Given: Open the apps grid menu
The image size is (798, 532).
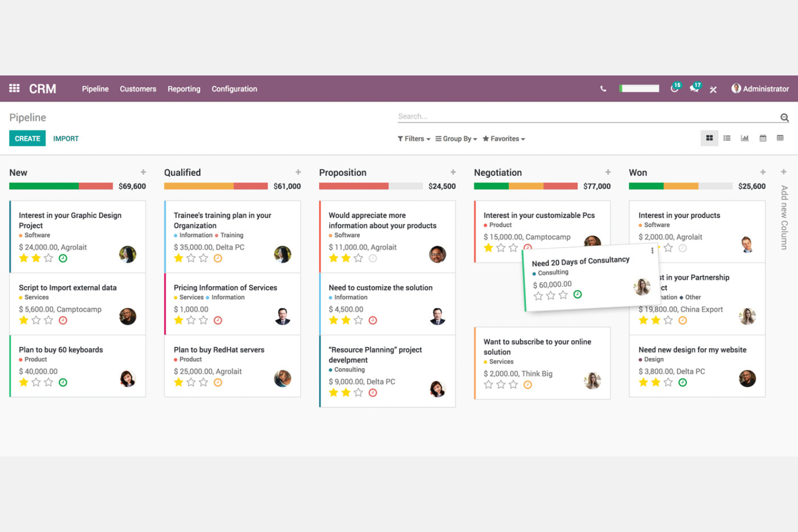Looking at the screenshot, I should 14,88.
